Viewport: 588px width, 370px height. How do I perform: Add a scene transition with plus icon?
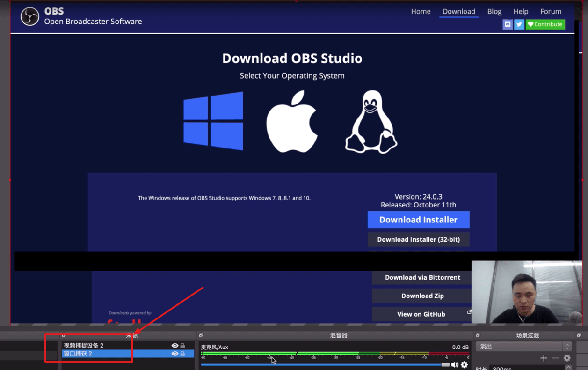click(x=544, y=358)
